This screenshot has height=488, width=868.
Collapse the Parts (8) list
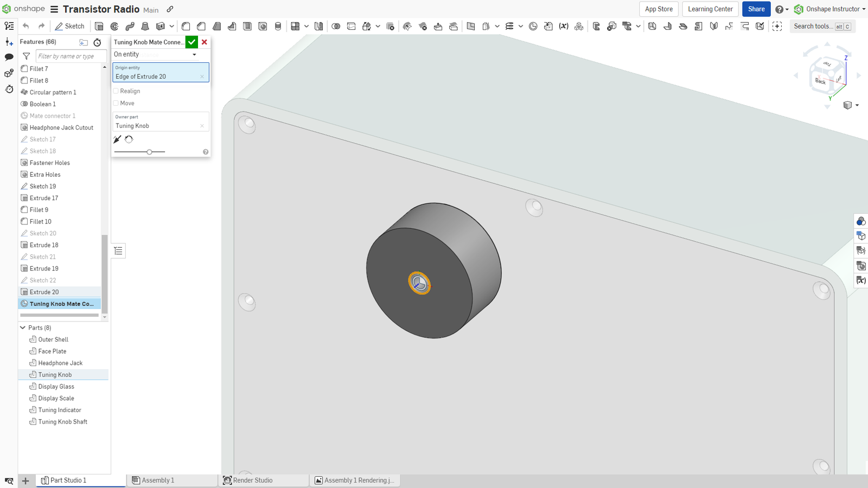[23, 328]
